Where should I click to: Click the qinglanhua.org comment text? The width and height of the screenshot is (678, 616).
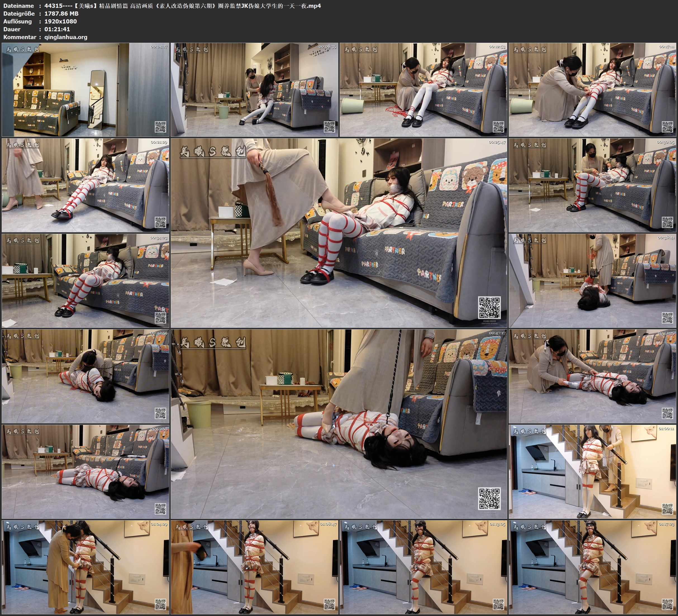[66, 37]
